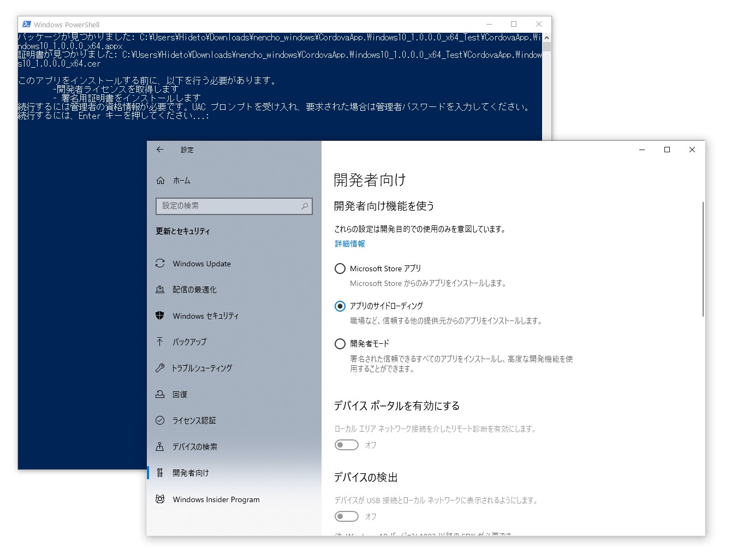
Task: Open the バックアップ settings page
Action: pos(189,342)
